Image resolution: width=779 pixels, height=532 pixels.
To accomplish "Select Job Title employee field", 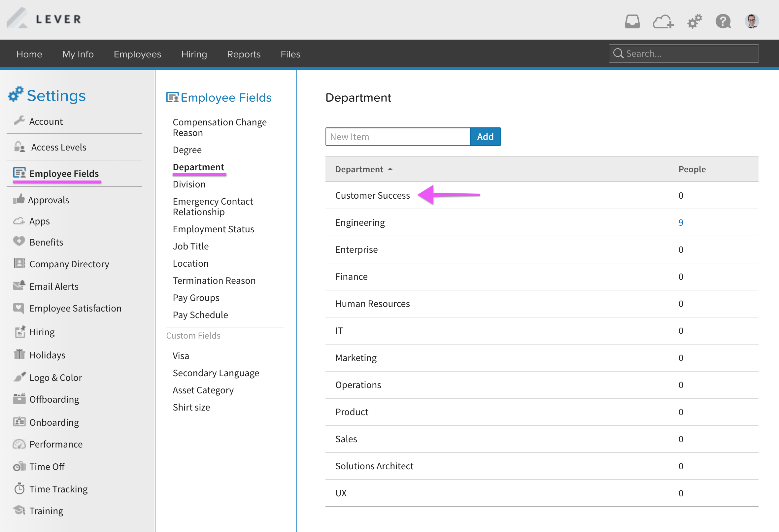I will coord(191,247).
